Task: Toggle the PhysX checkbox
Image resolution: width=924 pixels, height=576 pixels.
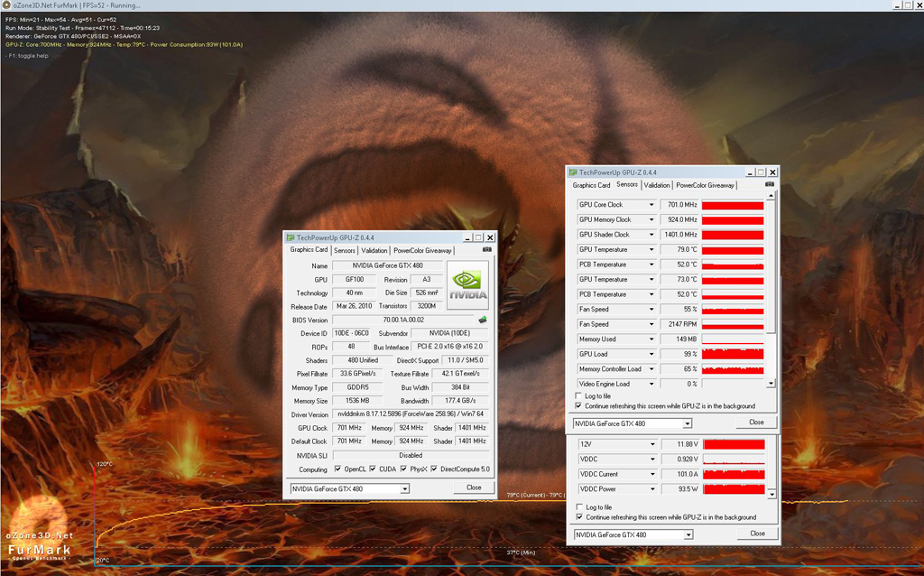Action: (403, 469)
